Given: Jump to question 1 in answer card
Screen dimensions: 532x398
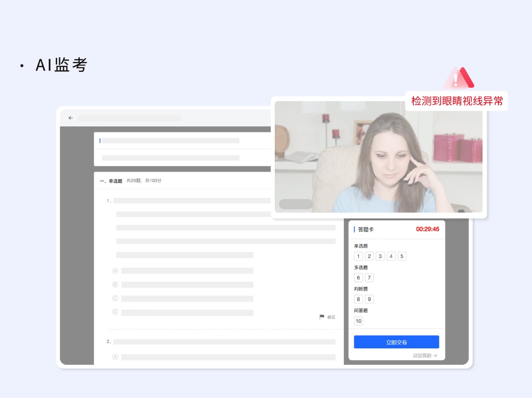Looking at the screenshot, I should 358,256.
